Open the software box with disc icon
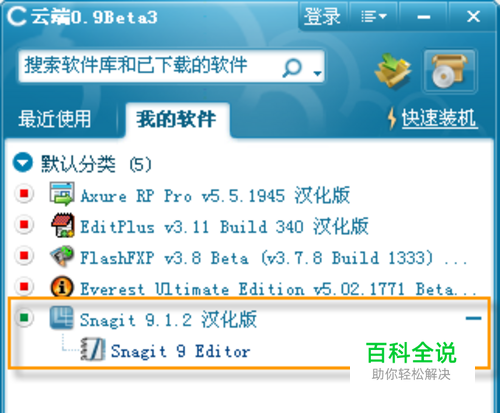This screenshot has height=413, width=500. (449, 71)
